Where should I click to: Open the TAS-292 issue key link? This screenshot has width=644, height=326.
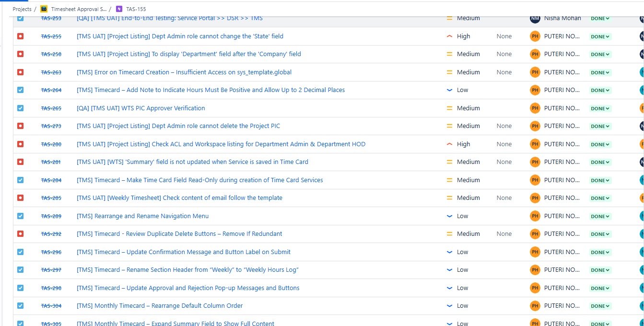tap(51, 234)
